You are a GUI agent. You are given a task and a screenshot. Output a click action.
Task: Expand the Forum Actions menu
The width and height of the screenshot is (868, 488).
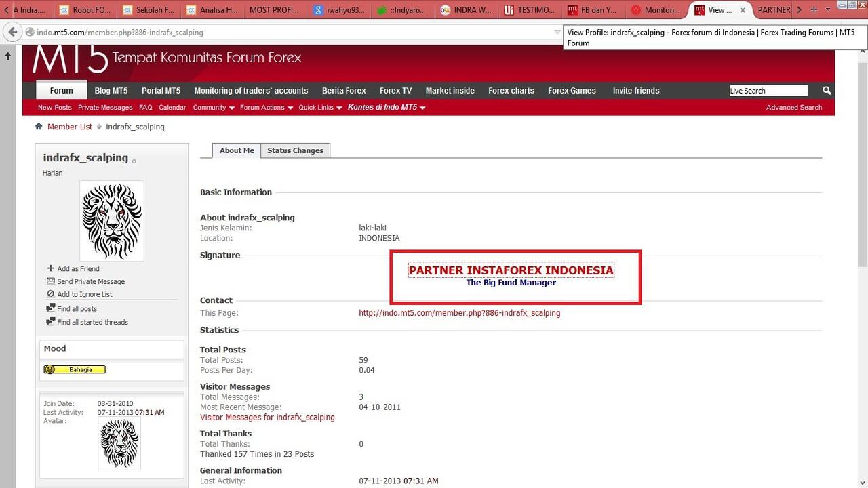click(x=267, y=107)
